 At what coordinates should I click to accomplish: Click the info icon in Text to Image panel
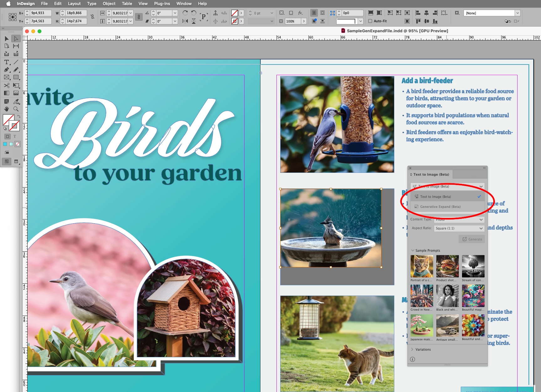click(412, 359)
